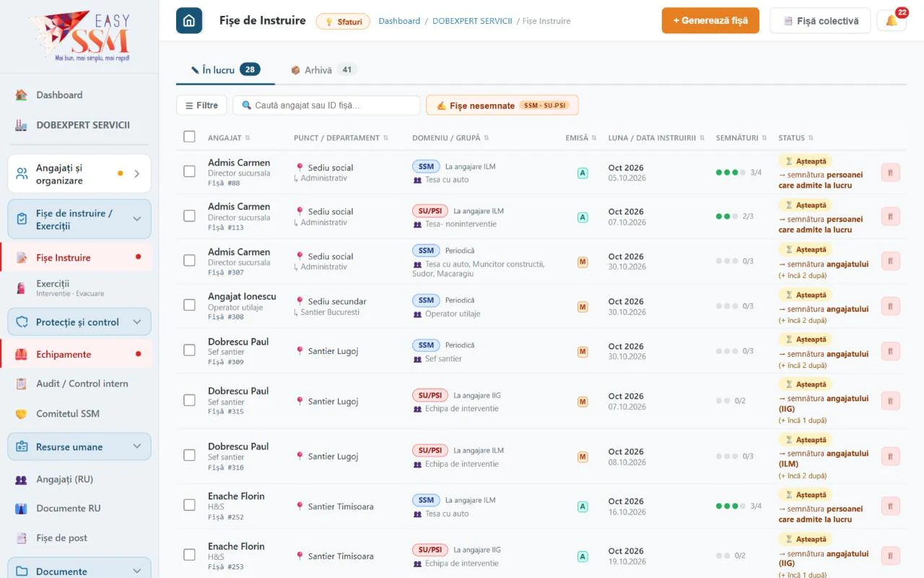The image size is (924, 578).
Task: Check the box for Fișă #252
Action: [x=189, y=504]
